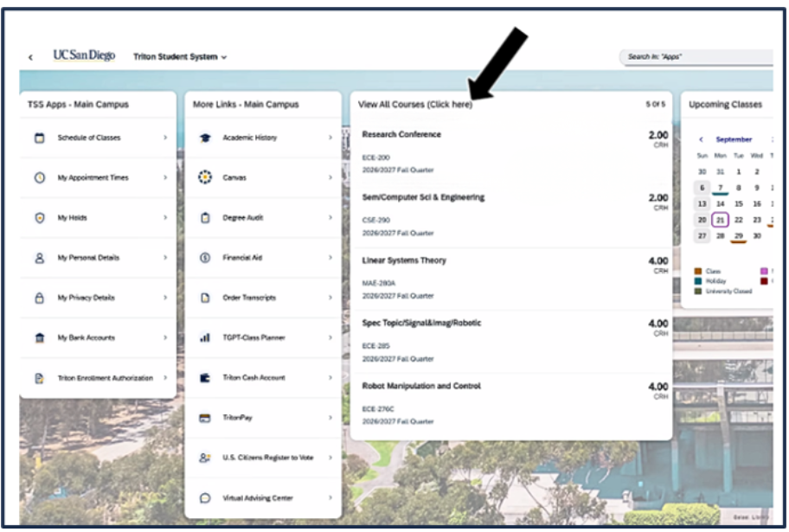Screen dimensions: 789x532
Task: Click the 5 of 5 course count
Action: [655, 104]
